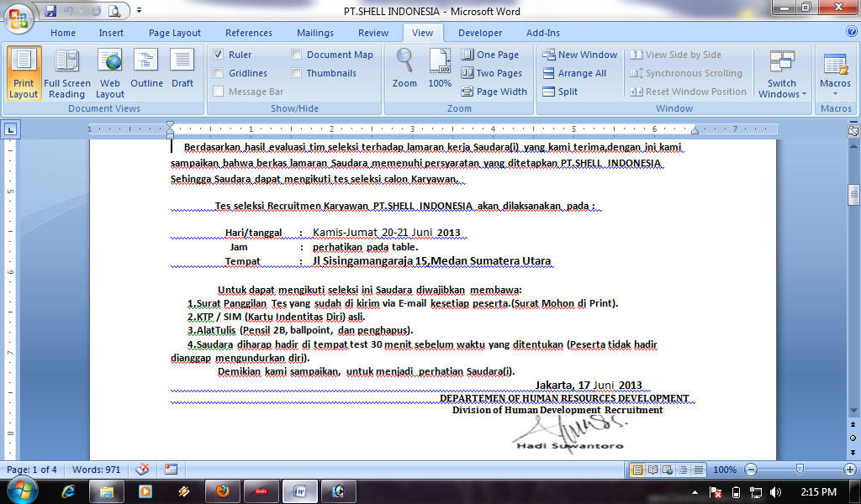Click Select Browse Object button
861x504 pixels.
click(x=853, y=438)
